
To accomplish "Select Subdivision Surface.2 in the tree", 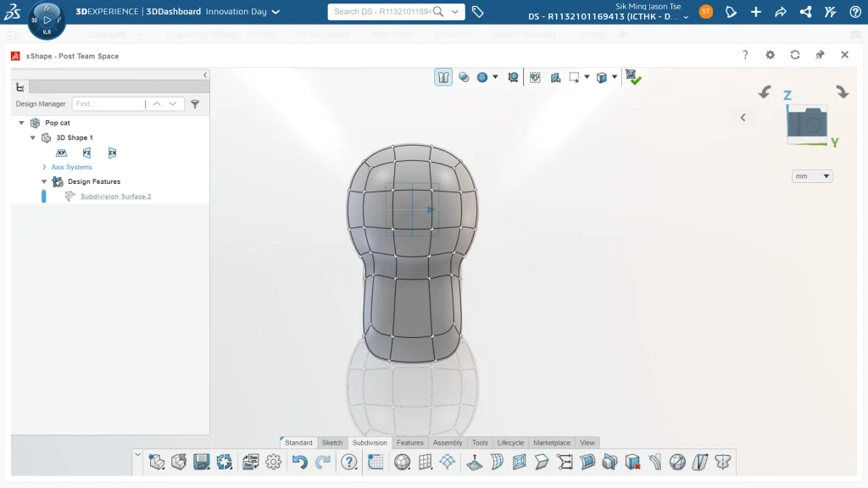I will [x=115, y=197].
